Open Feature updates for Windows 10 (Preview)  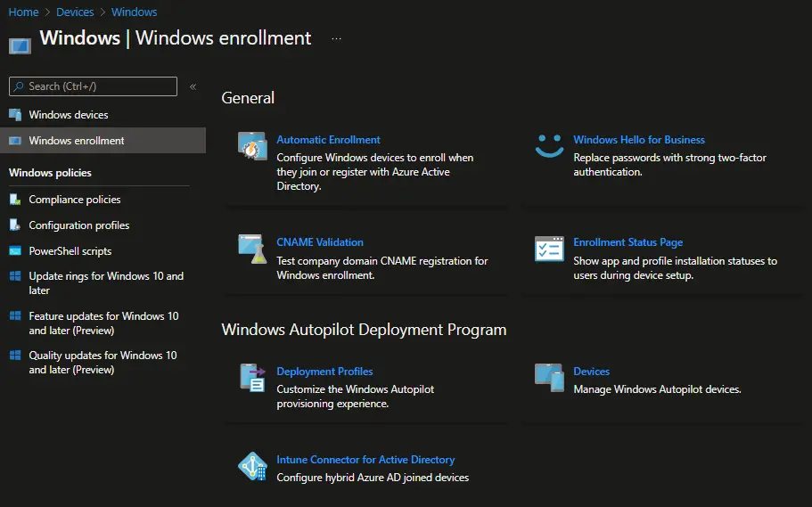103,323
